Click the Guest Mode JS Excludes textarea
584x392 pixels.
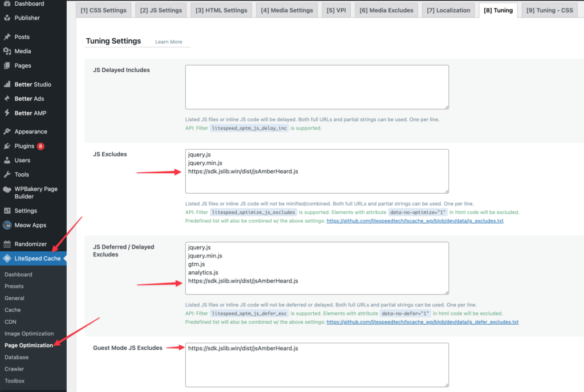[x=317, y=365]
